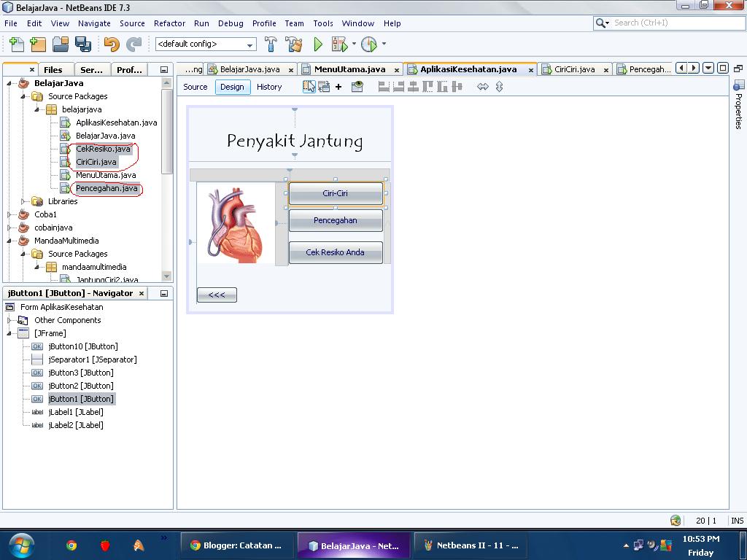Click the Undo arrow icon
Viewport: 747px width, 560px height.
tap(112, 44)
